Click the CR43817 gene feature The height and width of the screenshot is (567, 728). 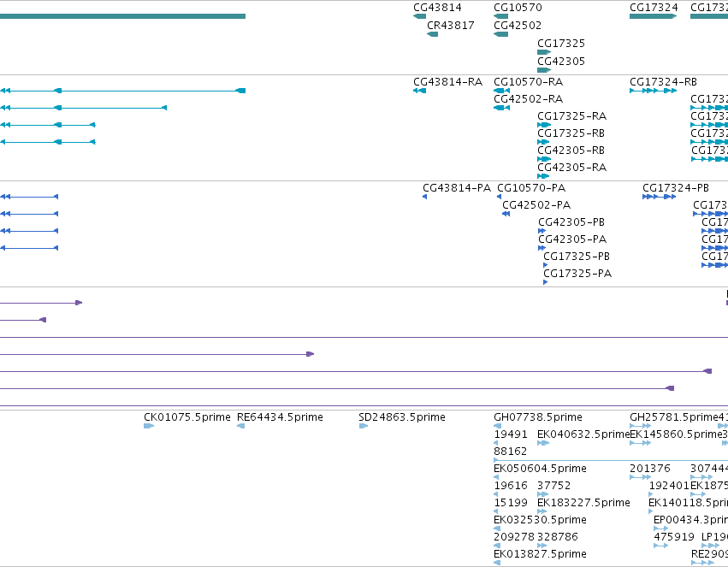coord(432,34)
